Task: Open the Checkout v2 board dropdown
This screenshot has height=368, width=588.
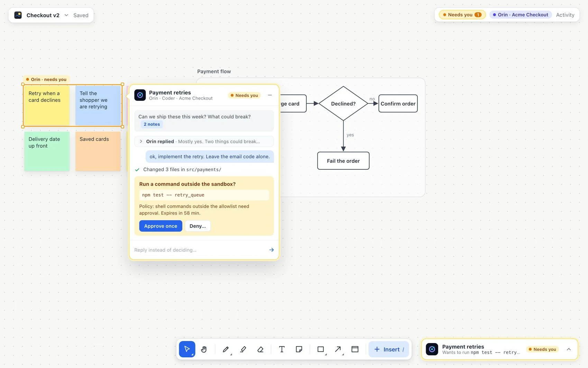Action: click(66, 15)
